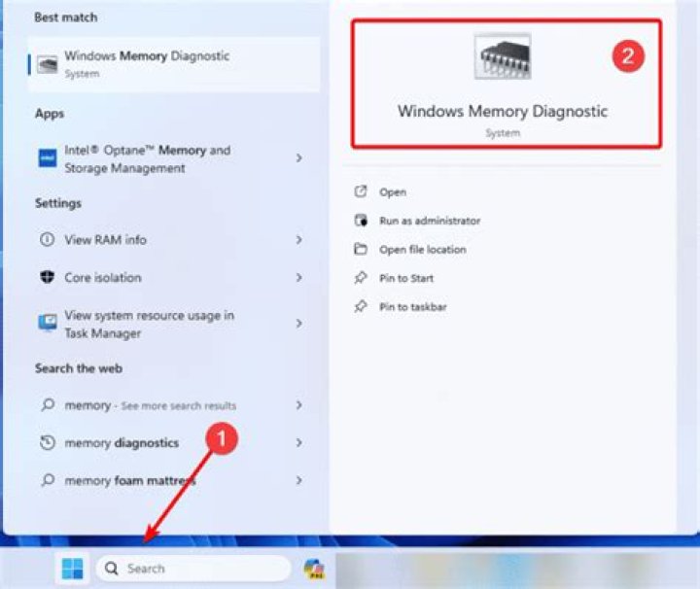Expand the memory foam mattress suggestion arrow
The height and width of the screenshot is (589, 700).
(x=298, y=481)
